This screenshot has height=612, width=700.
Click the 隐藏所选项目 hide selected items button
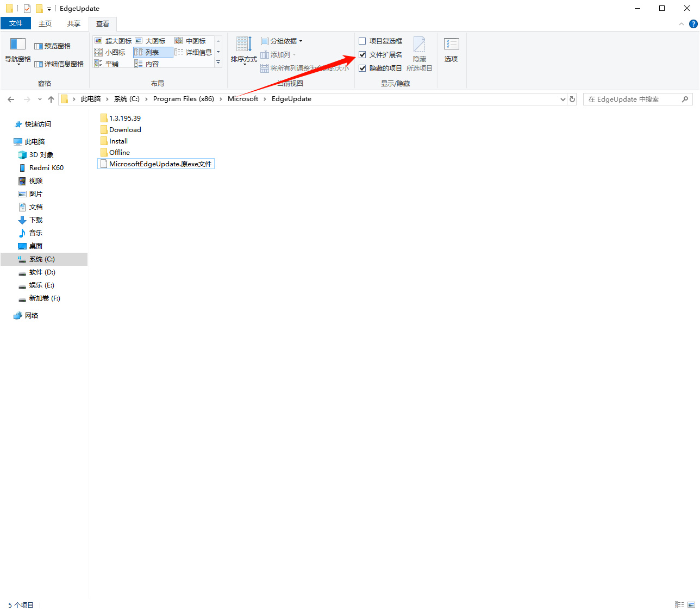click(420, 54)
